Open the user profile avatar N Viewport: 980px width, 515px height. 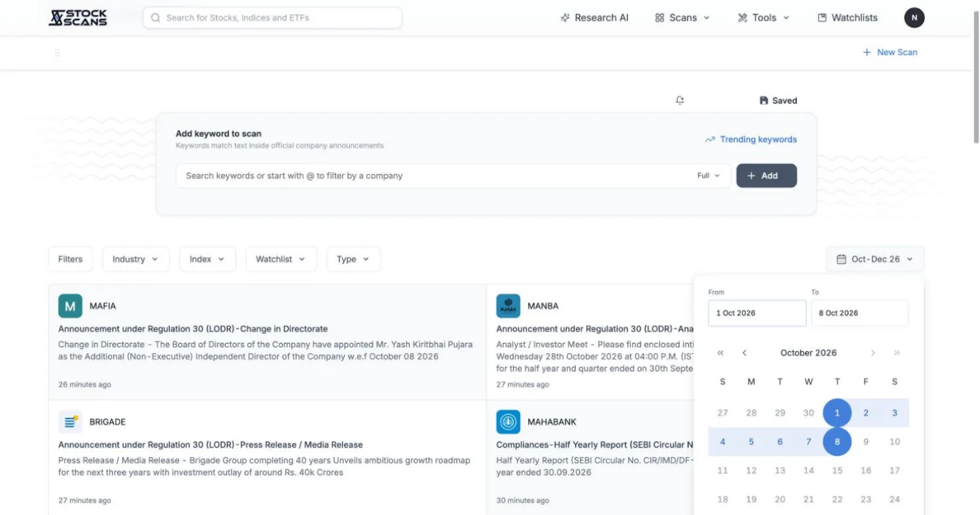click(914, 18)
